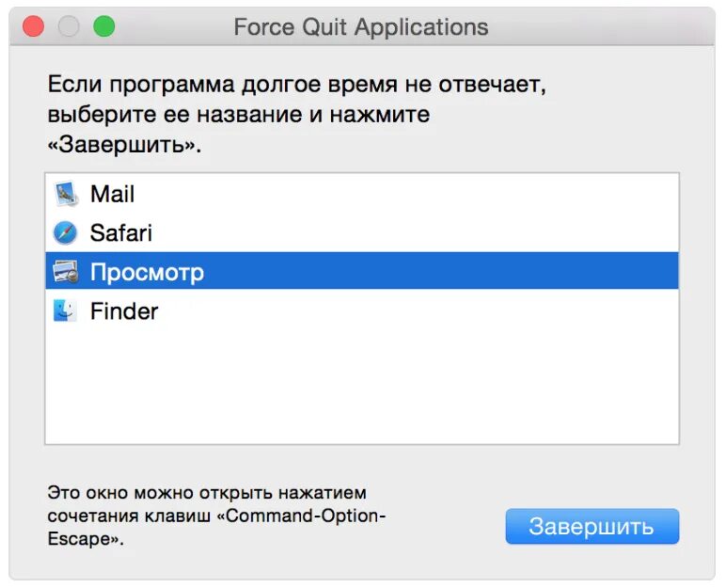
Task: Choose the highlighted Просмотр row label
Action: [x=147, y=273]
